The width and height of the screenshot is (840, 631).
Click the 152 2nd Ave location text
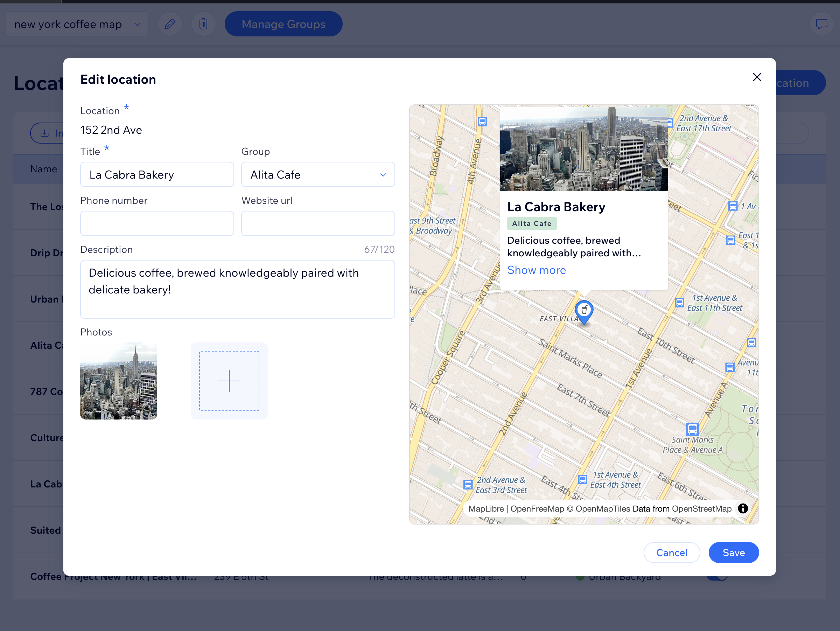(111, 130)
